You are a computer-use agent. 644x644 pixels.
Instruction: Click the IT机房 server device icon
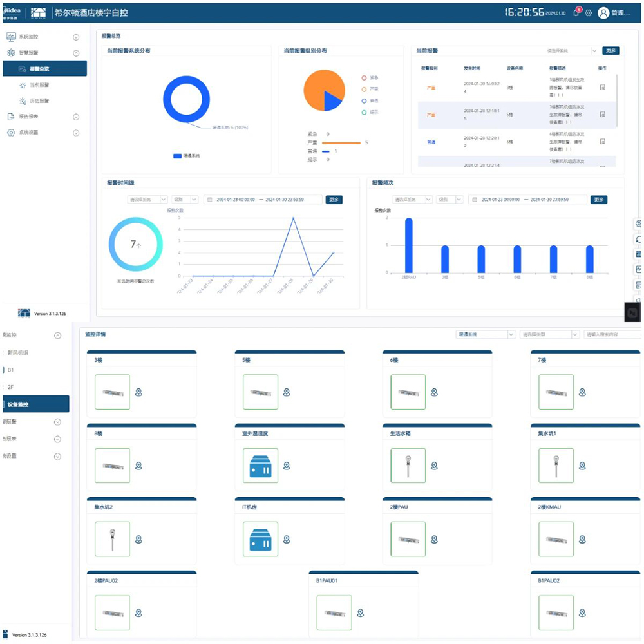coord(260,539)
